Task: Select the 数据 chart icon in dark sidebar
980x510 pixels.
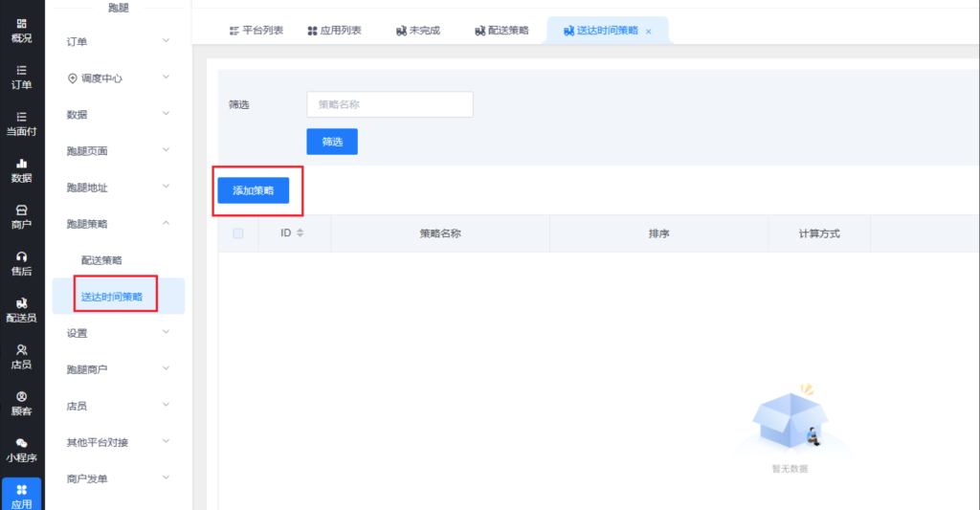Action: pyautogui.click(x=21, y=169)
